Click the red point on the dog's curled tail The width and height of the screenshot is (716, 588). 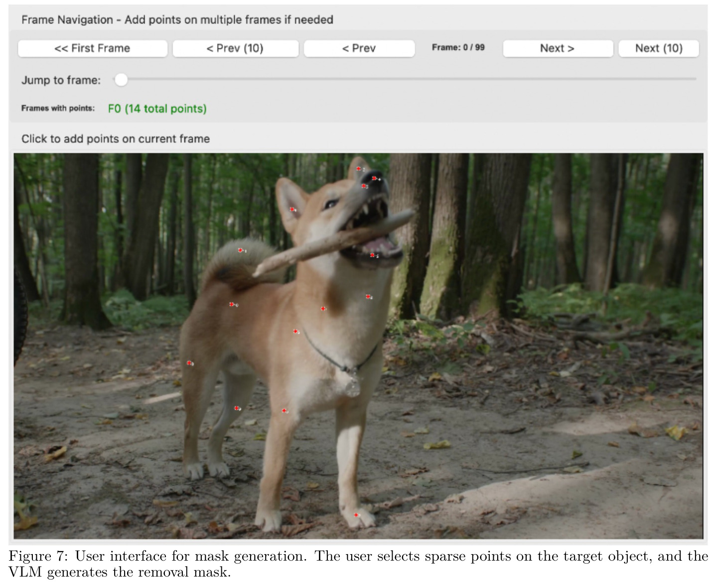tap(240, 250)
